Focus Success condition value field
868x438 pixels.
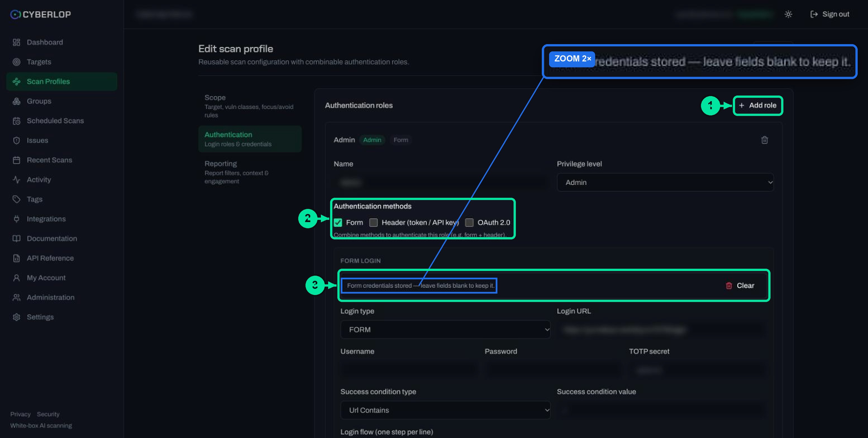(661, 410)
